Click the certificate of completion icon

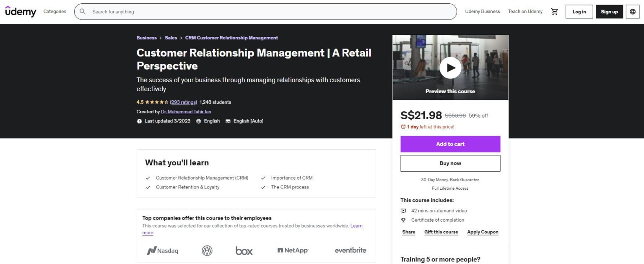point(403,220)
